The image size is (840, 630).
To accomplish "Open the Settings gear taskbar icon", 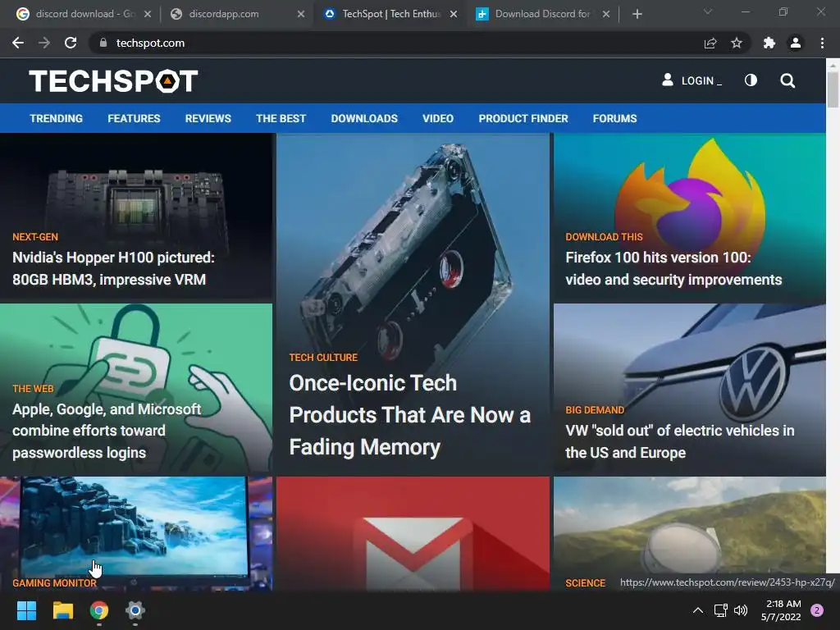I will pos(135,610).
